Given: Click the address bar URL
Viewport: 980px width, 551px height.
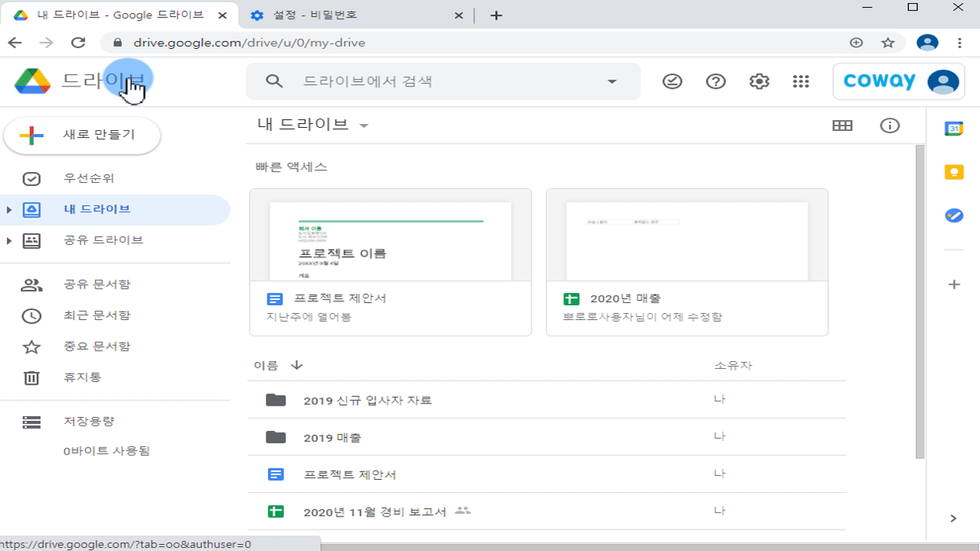Looking at the screenshot, I should point(249,43).
